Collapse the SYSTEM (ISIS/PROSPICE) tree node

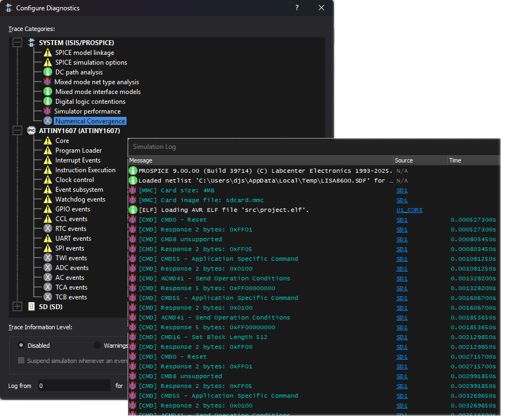point(17,42)
